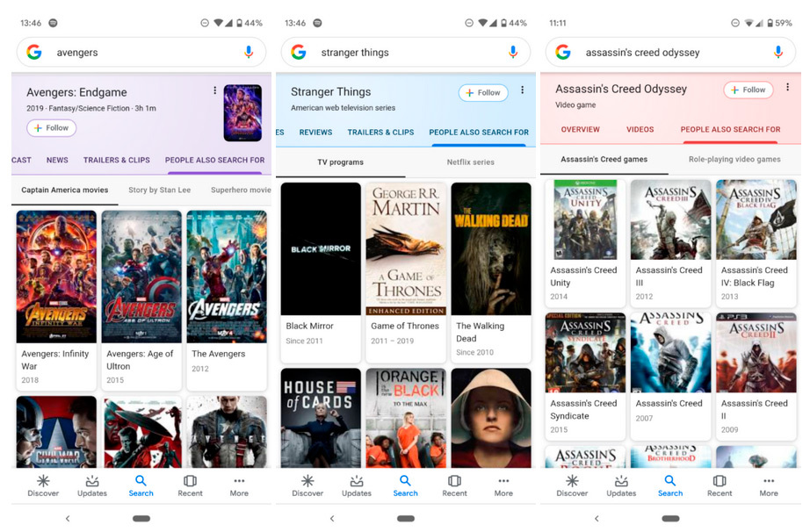The height and width of the screenshot is (532, 810).
Task: Open Assassin's Creed II card
Action: click(756, 376)
